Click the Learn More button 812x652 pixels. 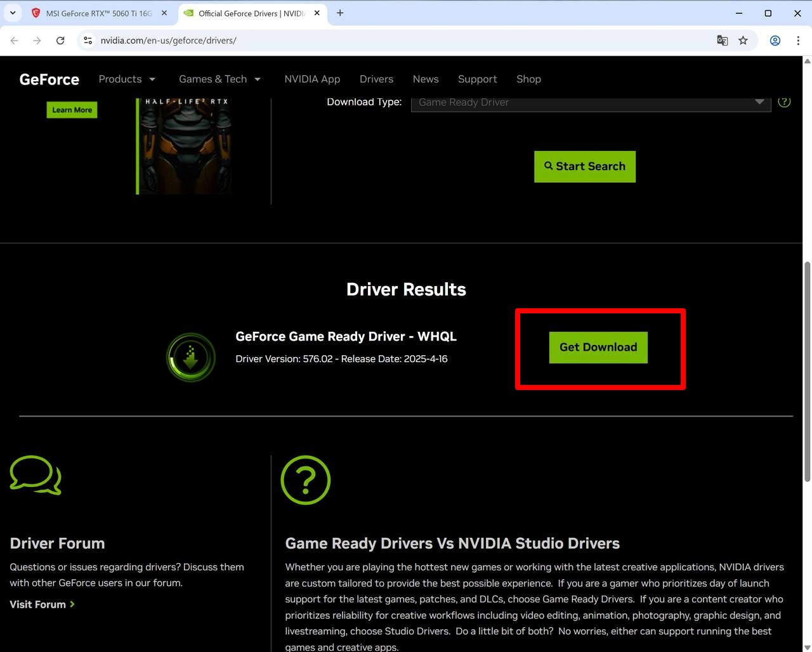(x=72, y=110)
